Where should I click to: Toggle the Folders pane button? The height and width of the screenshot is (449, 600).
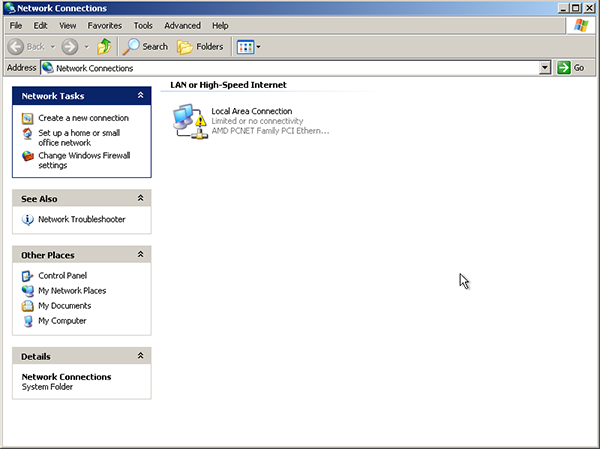[200, 46]
